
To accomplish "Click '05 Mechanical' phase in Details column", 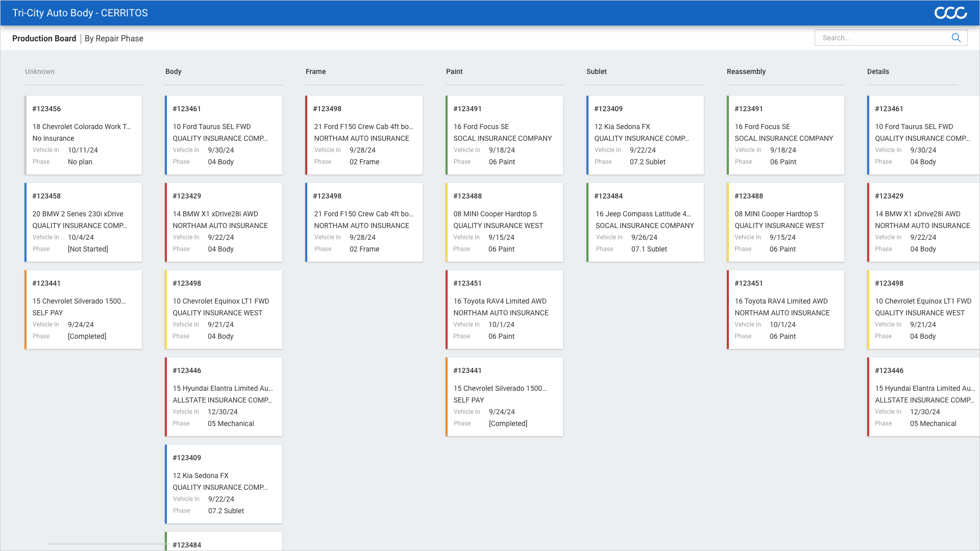I will [933, 423].
